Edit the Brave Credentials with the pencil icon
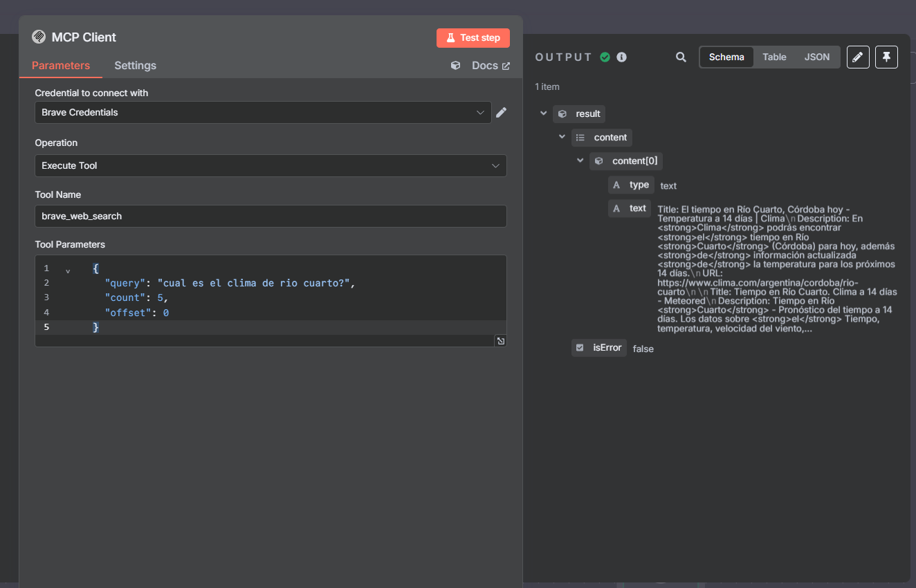 tap(502, 112)
